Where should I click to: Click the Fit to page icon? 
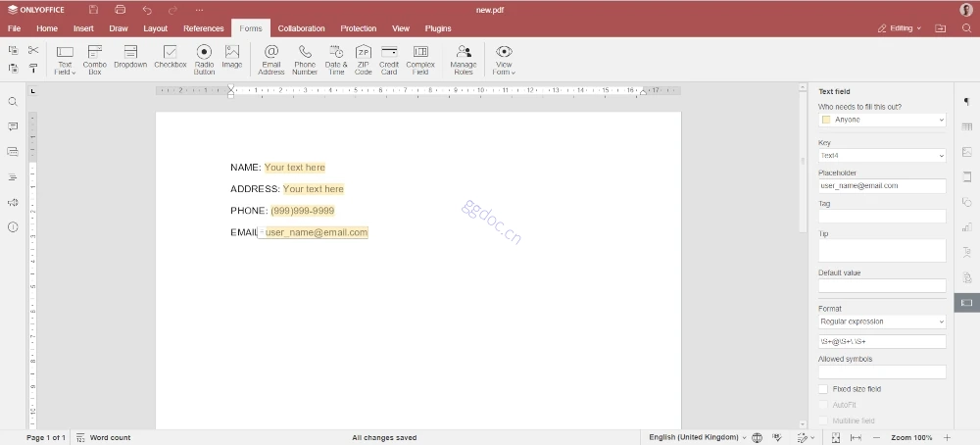coord(836,437)
